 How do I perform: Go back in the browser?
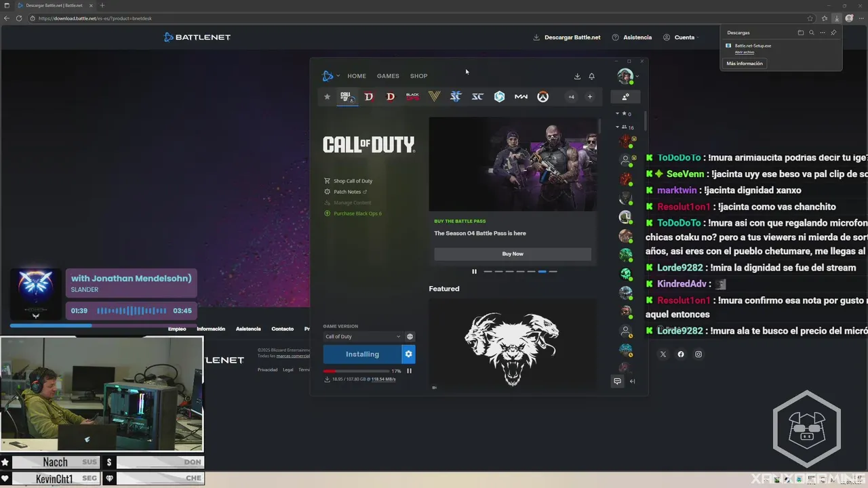[x=7, y=18]
